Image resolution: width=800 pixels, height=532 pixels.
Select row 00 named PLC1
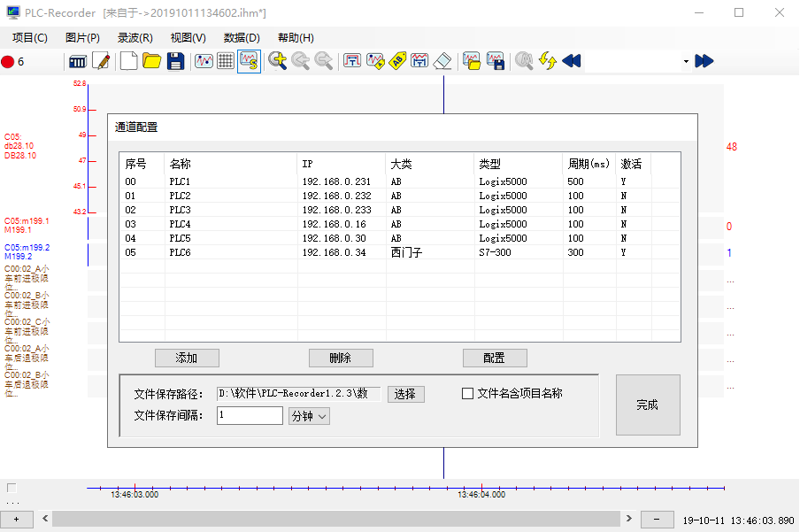(400, 181)
